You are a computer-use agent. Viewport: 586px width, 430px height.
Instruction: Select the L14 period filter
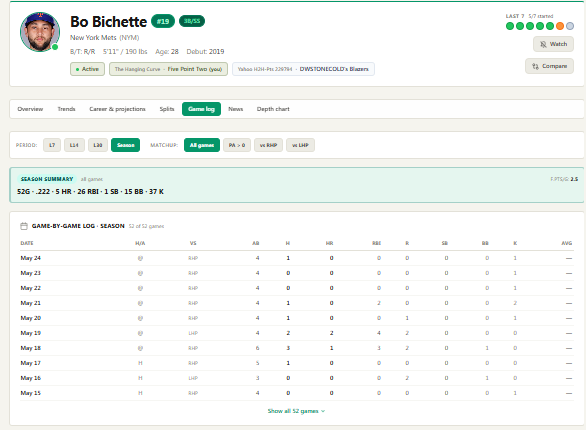[x=74, y=145]
